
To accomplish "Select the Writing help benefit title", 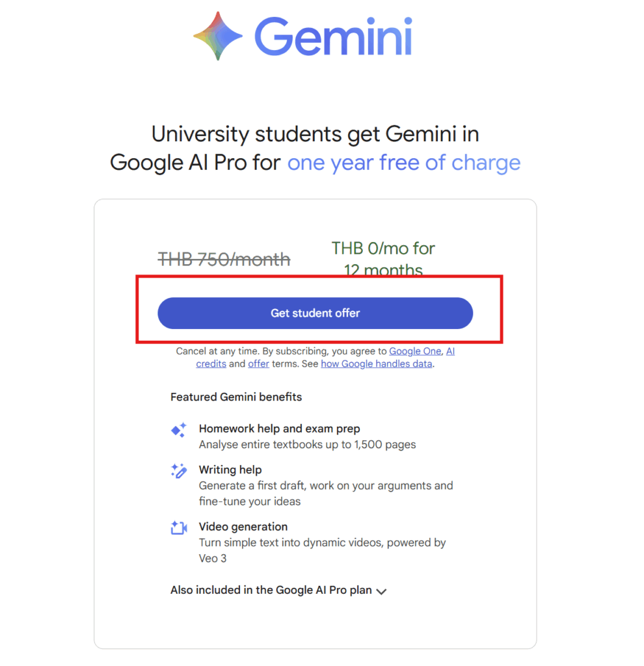I will [230, 470].
